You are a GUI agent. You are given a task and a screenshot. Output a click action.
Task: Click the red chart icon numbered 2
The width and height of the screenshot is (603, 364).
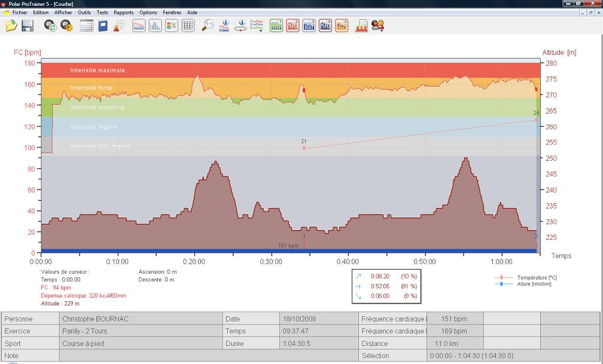click(293, 26)
